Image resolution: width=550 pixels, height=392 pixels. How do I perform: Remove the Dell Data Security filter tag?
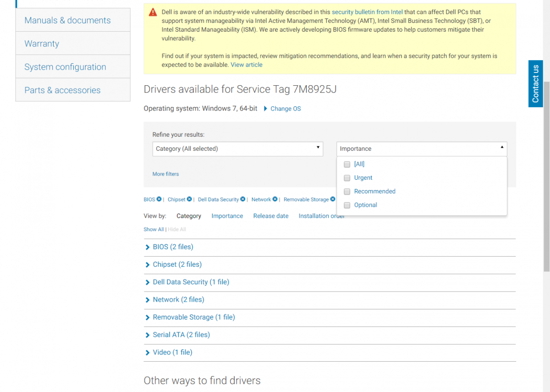pyautogui.click(x=243, y=199)
